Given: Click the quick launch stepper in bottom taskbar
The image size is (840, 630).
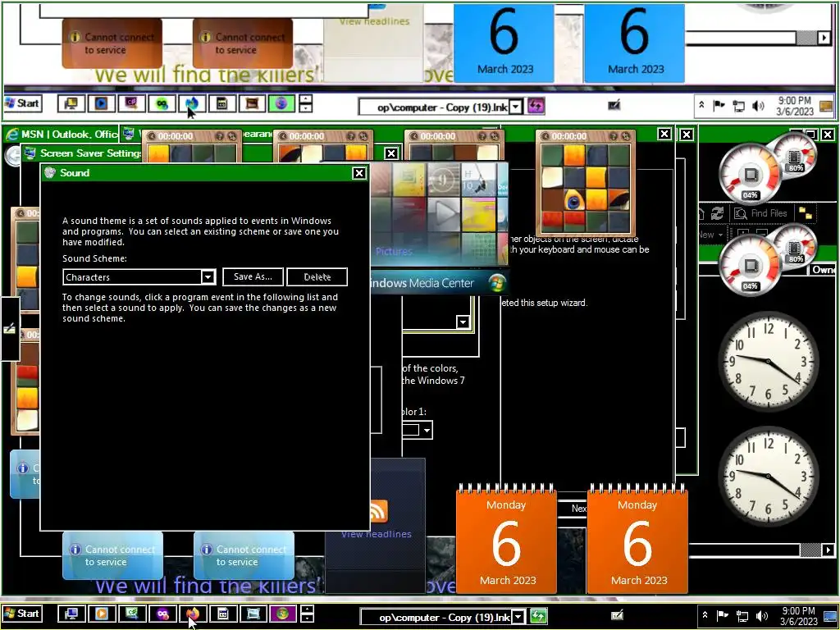Looking at the screenshot, I should (307, 614).
